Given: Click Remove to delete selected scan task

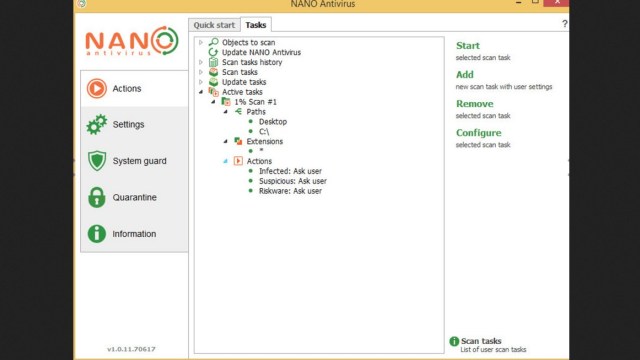Looking at the screenshot, I should point(474,103).
